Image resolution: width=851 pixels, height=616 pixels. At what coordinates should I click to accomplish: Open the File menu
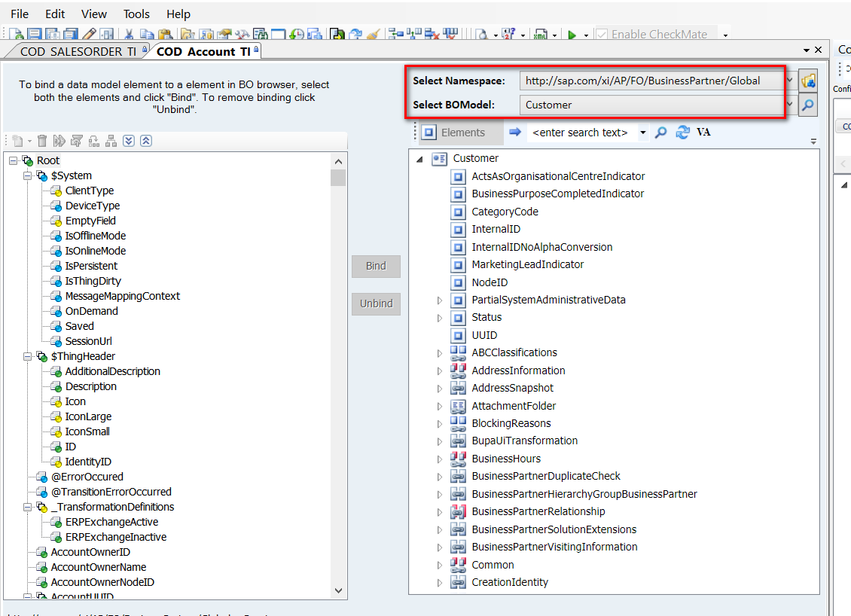(x=20, y=14)
